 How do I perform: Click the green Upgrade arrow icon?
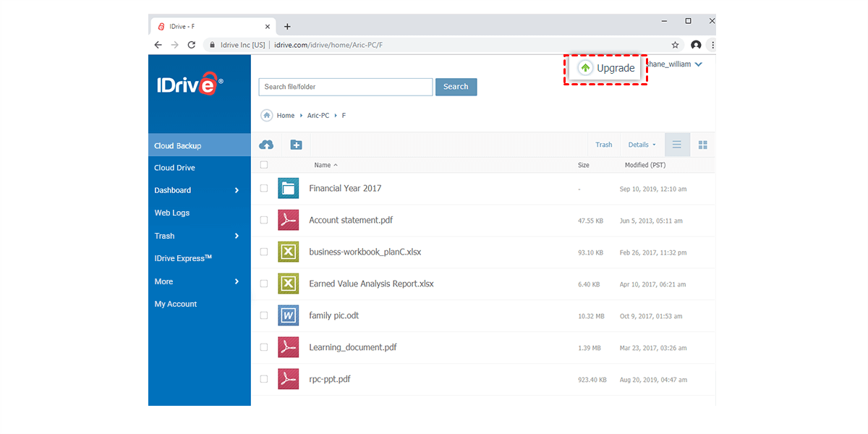pyautogui.click(x=585, y=68)
